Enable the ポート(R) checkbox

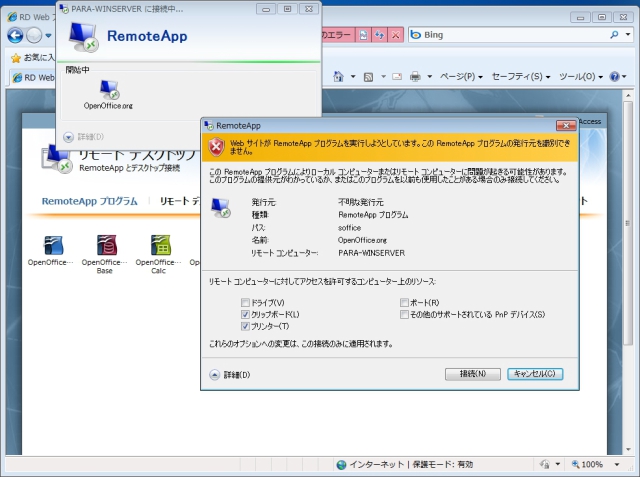coord(404,303)
